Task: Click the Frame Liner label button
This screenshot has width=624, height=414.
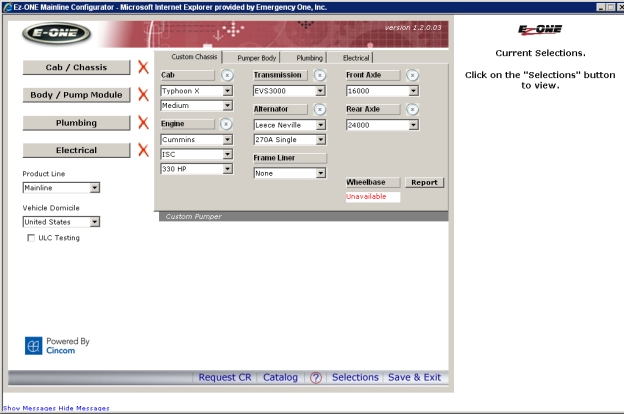Action: click(x=290, y=158)
